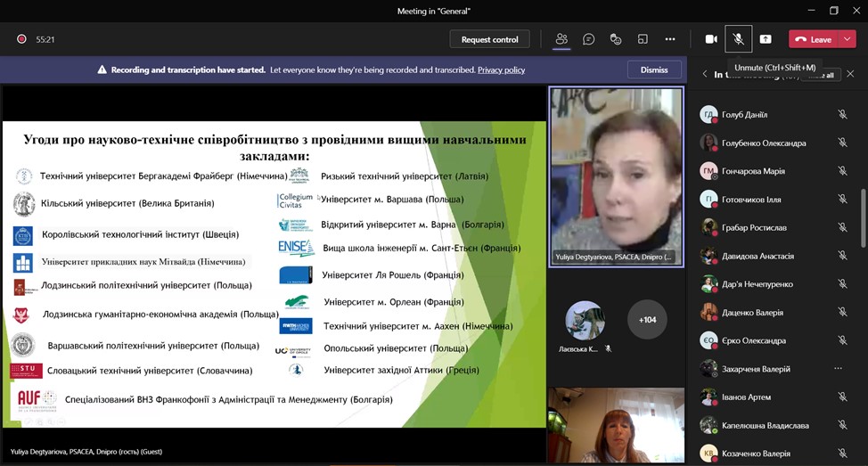Toggle the camera on
868x466 pixels.
pos(711,39)
